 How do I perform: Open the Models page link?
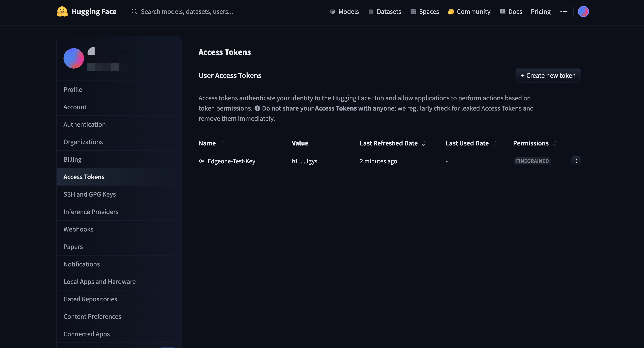(348, 12)
